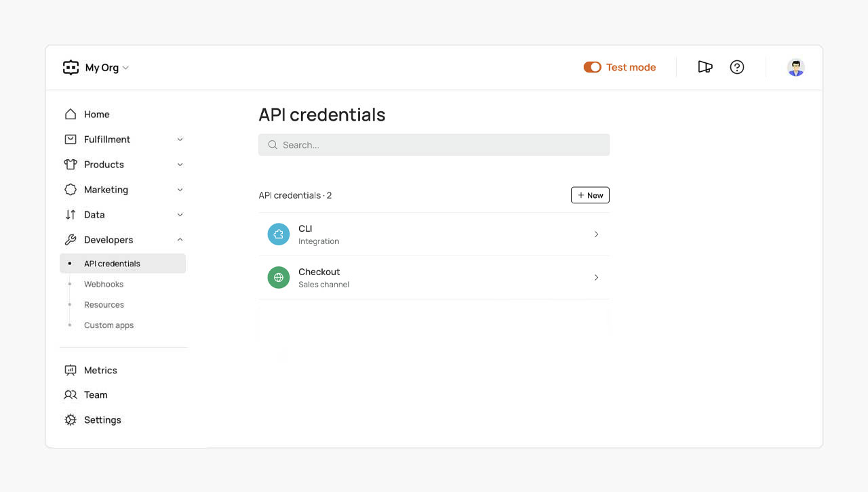Collapse the Developers section chevron
Image resolution: width=868 pixels, height=492 pixels.
(x=180, y=240)
